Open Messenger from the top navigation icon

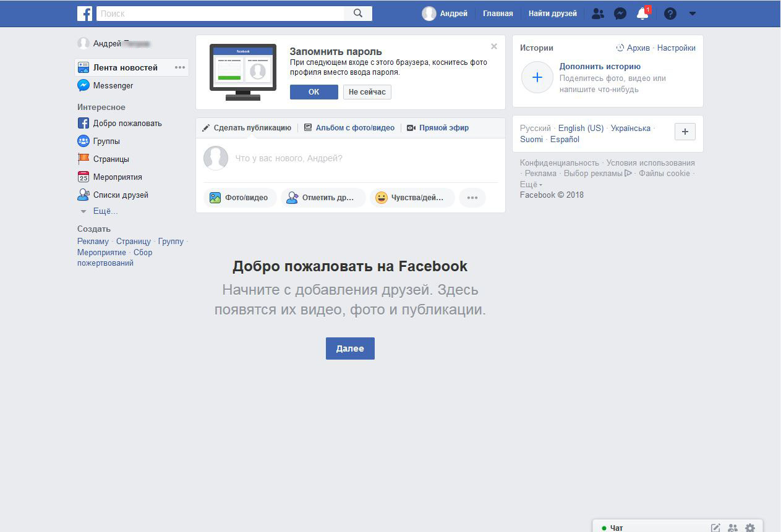click(x=620, y=13)
